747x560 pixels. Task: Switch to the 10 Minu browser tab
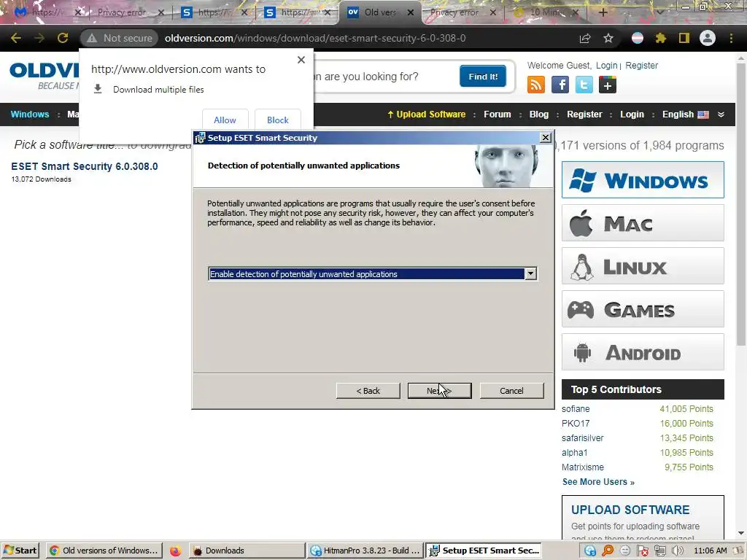tap(544, 12)
